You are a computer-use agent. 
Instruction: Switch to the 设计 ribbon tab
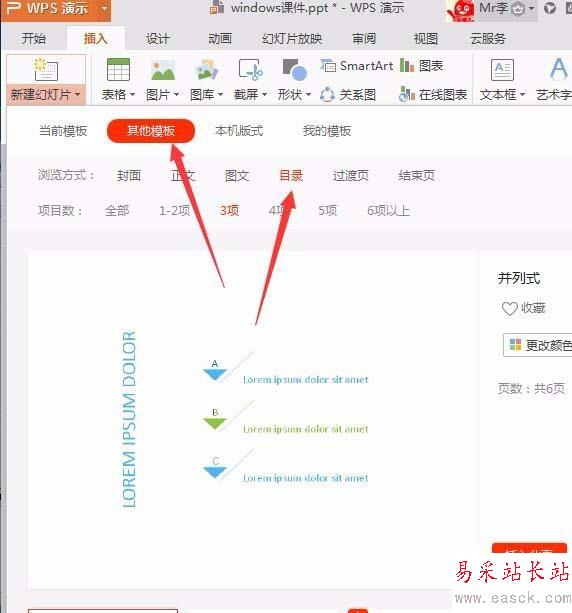[x=158, y=39]
